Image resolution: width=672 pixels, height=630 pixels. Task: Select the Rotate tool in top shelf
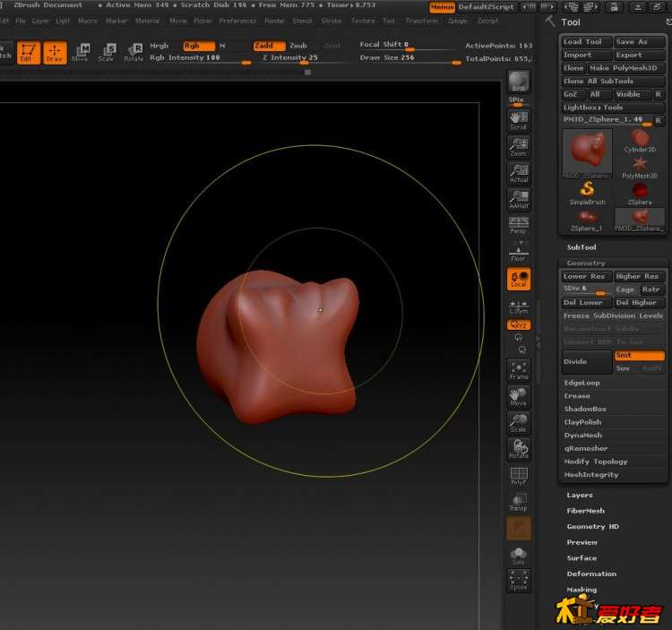[134, 53]
